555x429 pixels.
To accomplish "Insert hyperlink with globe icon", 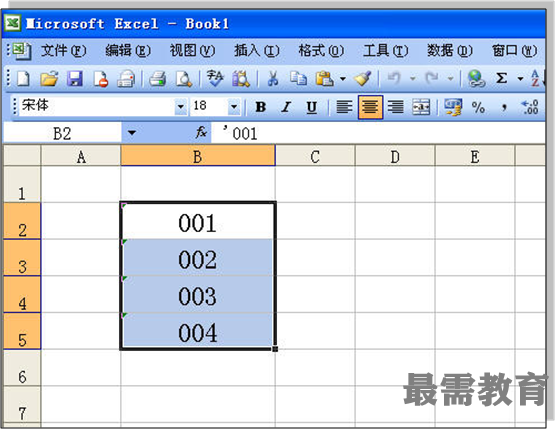I will tap(476, 78).
